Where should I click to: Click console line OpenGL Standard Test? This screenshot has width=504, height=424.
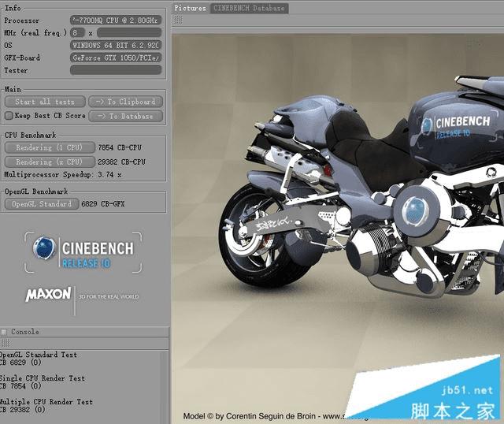pyautogui.click(x=39, y=355)
